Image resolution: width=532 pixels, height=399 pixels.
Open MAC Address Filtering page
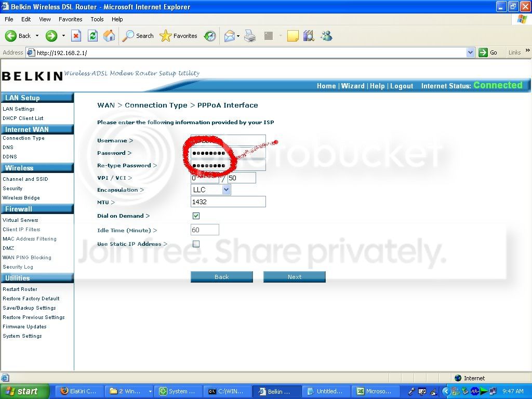coord(30,239)
